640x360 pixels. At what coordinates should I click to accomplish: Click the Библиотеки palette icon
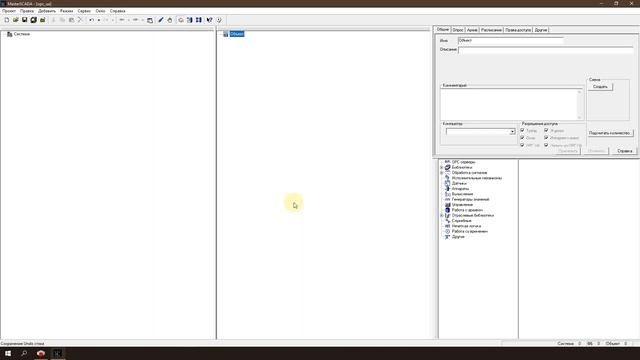[447, 167]
